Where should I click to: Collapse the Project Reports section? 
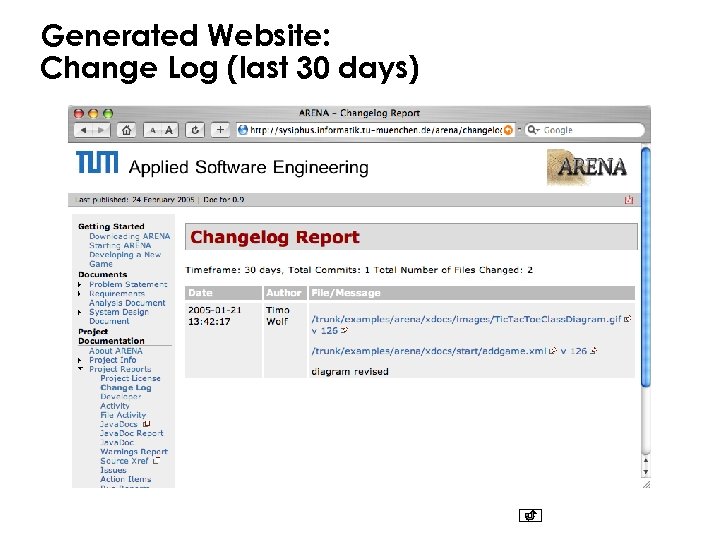tap(79, 369)
